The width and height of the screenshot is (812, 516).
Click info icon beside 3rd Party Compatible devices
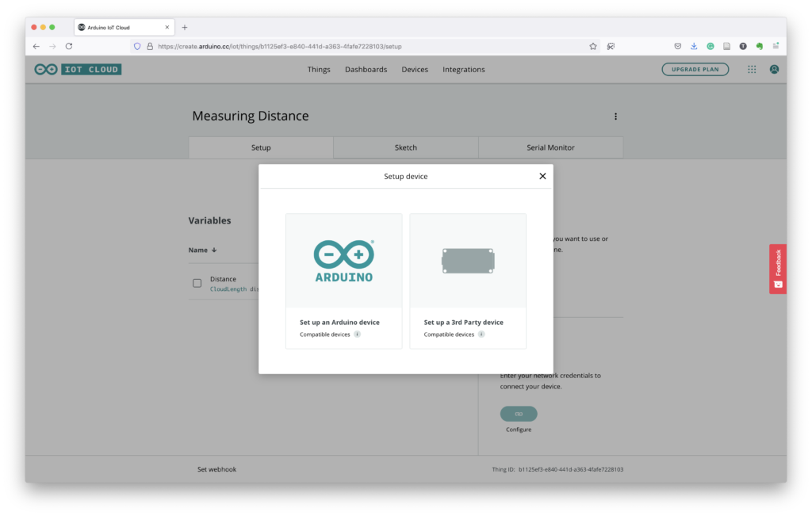[481, 334]
